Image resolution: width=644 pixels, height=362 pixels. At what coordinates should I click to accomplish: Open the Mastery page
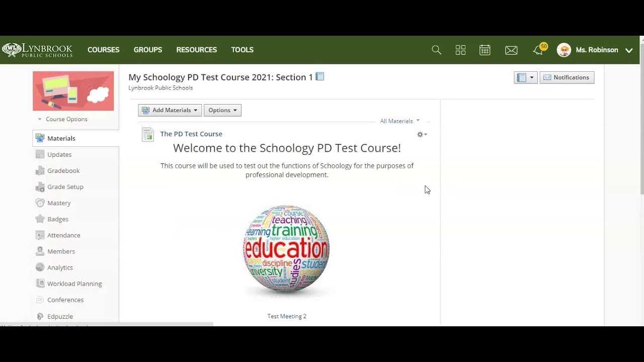pos(59,203)
